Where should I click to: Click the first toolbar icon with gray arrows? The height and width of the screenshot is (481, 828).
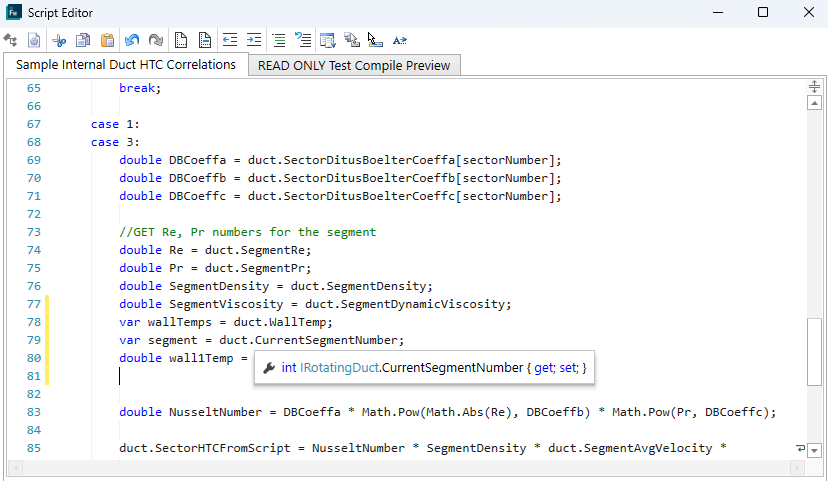pyautogui.click(x=11, y=41)
